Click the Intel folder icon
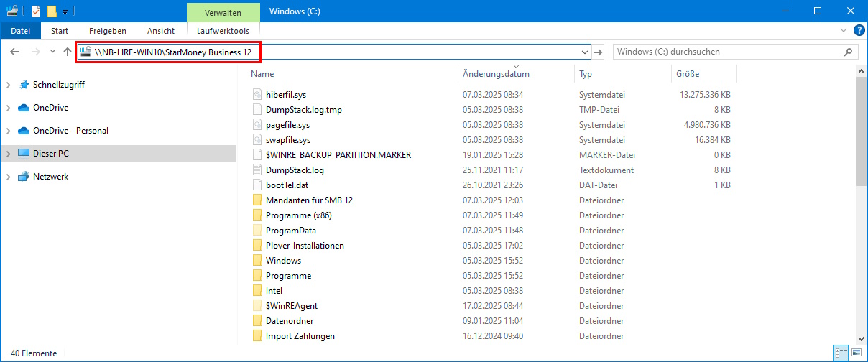The width and height of the screenshot is (868, 362). tap(258, 290)
